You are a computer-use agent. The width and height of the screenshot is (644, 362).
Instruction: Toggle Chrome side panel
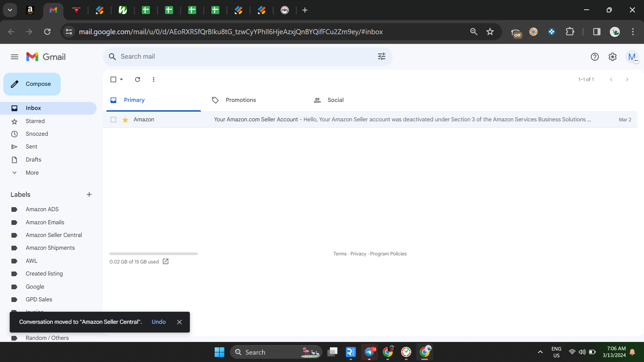point(597,32)
